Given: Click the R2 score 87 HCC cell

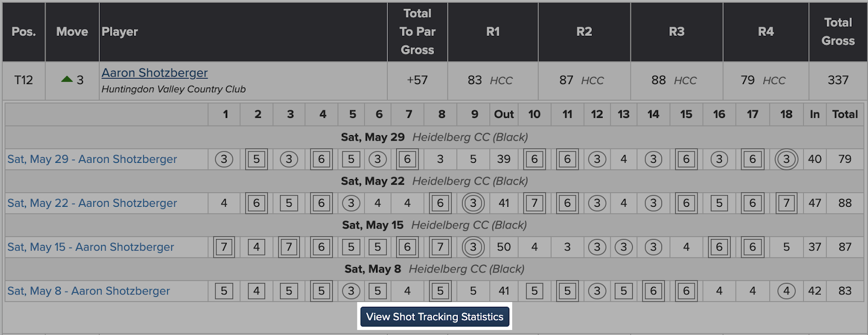Looking at the screenshot, I should [x=584, y=80].
